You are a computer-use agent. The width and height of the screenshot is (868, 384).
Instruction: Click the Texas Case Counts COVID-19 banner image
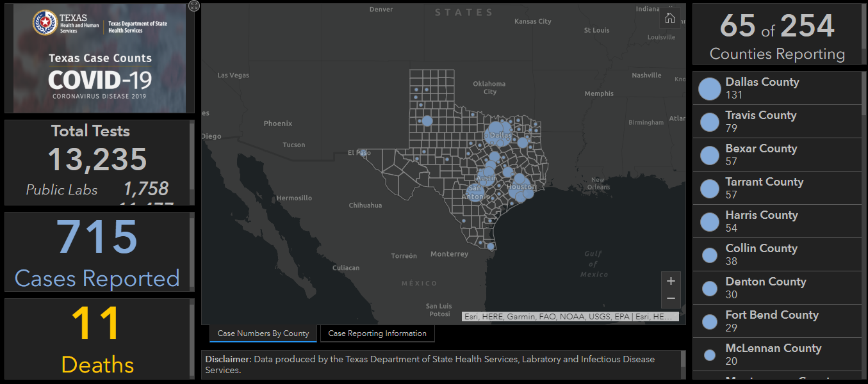99,58
